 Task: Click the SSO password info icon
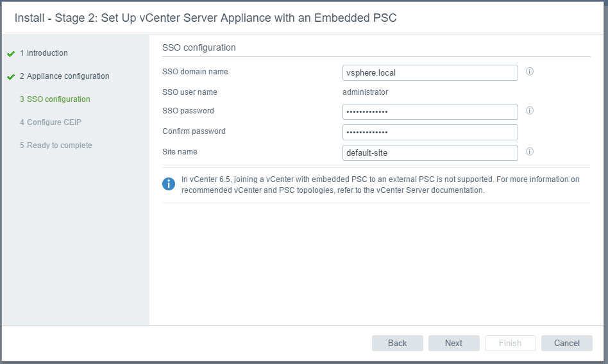pos(529,110)
